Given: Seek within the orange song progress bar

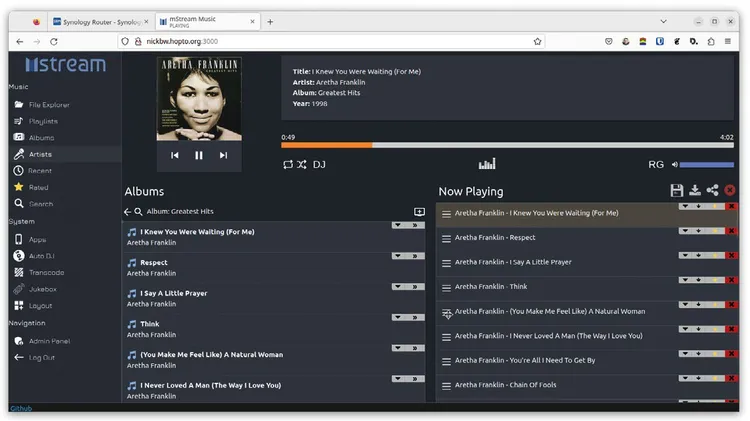Looking at the screenshot, I should (507, 145).
